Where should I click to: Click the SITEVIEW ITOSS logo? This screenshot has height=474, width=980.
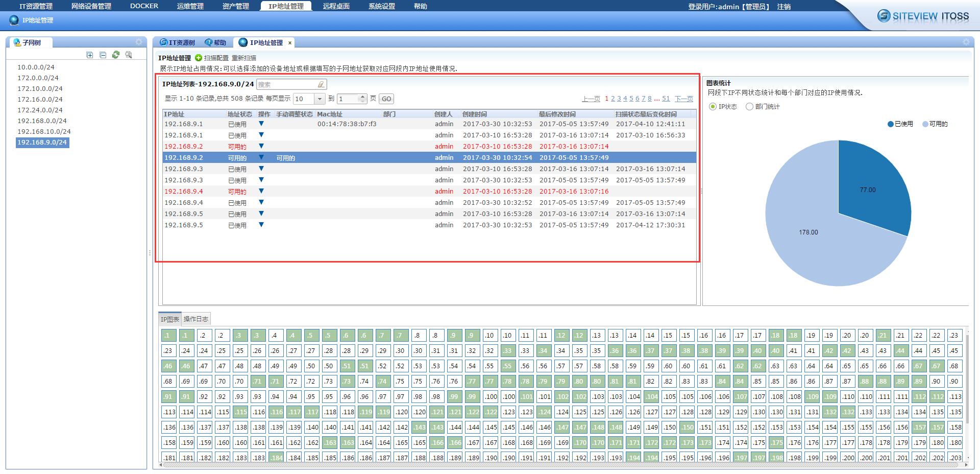click(923, 16)
